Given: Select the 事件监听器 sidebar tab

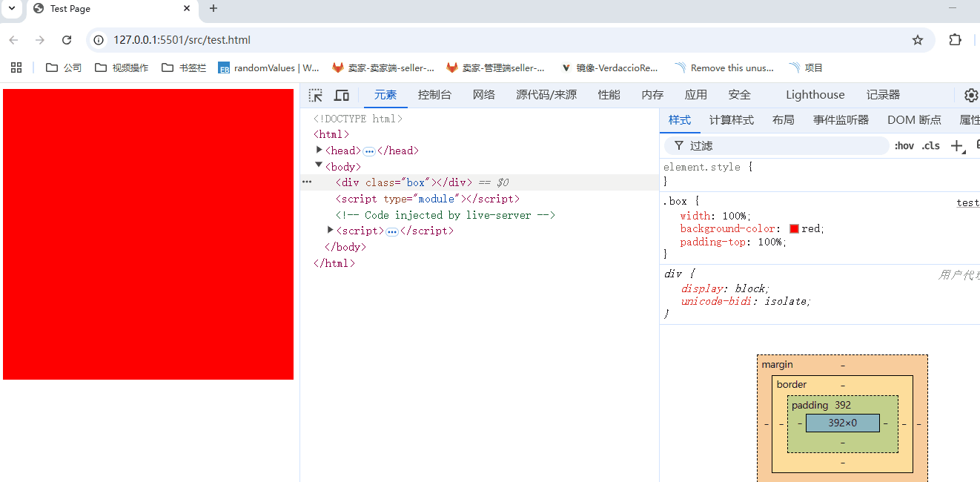Looking at the screenshot, I should point(841,120).
